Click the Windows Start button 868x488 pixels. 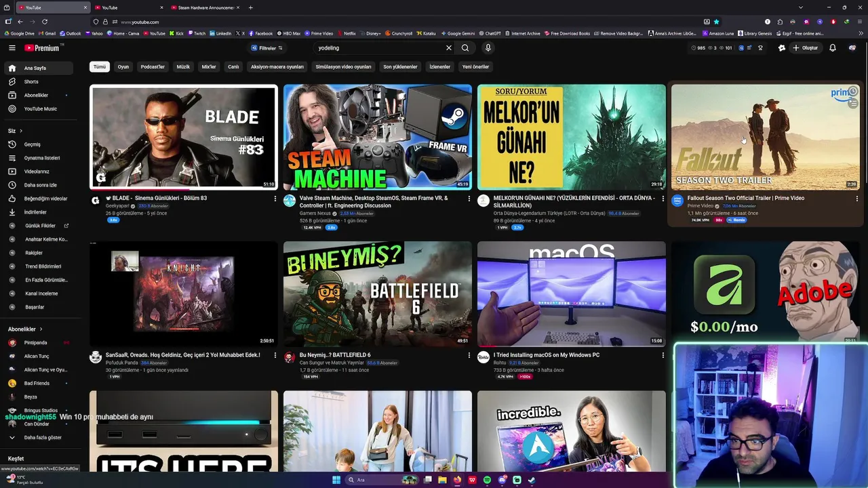336,480
